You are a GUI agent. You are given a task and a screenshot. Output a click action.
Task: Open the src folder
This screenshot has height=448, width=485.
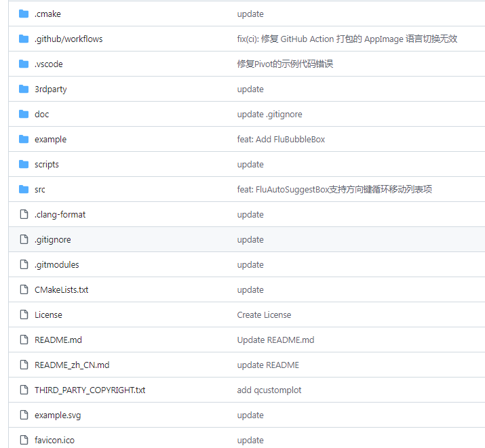tap(40, 189)
